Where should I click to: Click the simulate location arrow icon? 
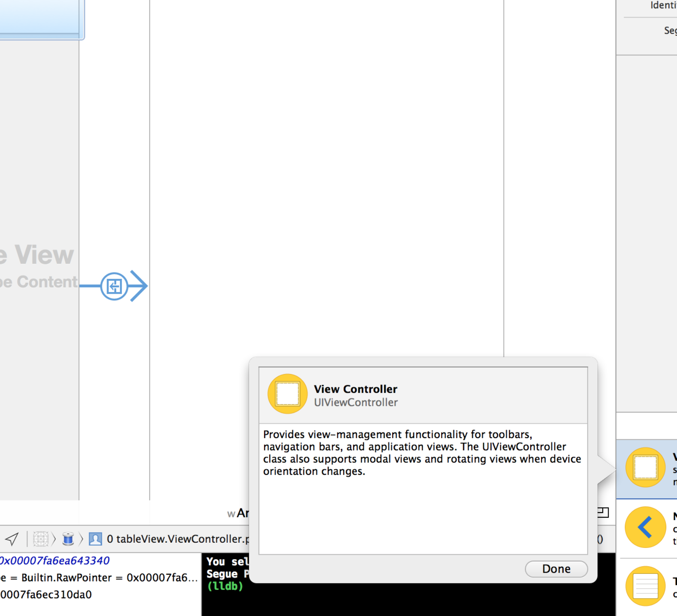pos(12,539)
